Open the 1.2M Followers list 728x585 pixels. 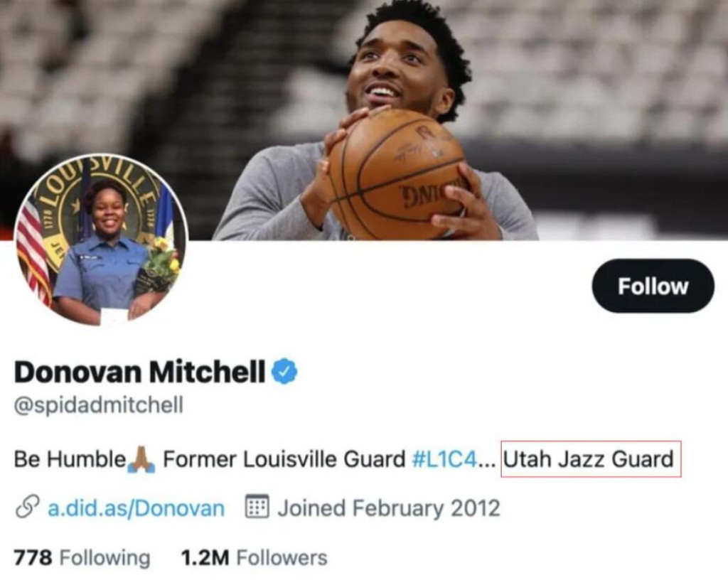tap(254, 557)
